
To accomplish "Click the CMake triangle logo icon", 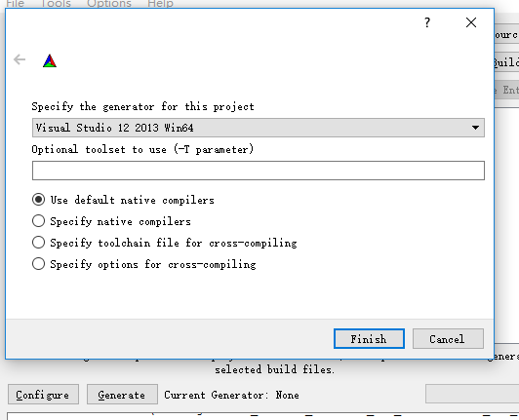I will (50, 60).
